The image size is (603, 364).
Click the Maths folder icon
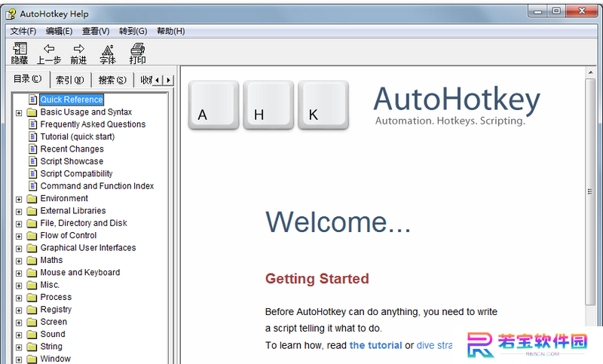point(32,260)
